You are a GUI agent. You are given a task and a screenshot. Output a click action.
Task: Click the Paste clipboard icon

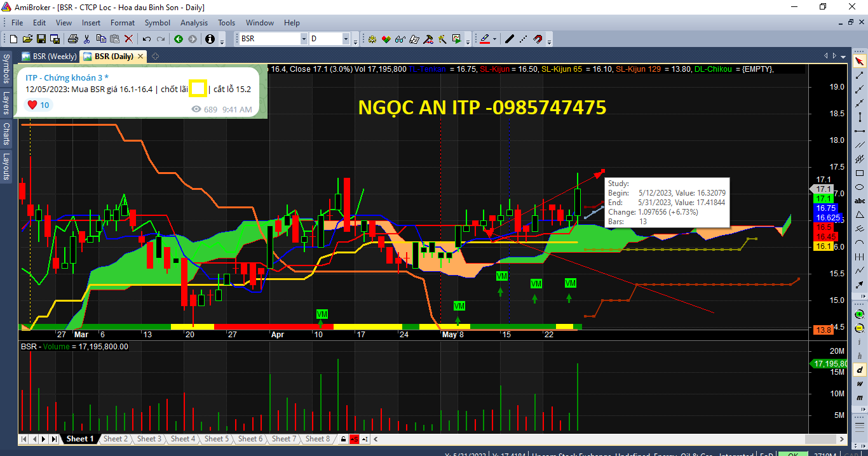pyautogui.click(x=114, y=39)
